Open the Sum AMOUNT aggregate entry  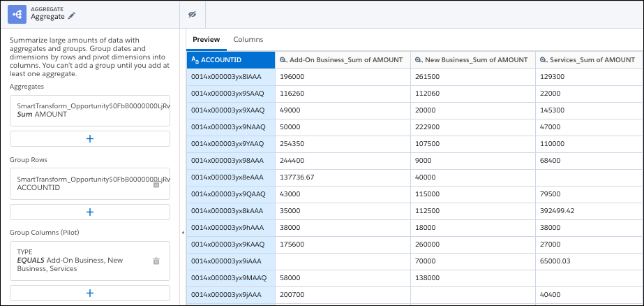point(90,110)
